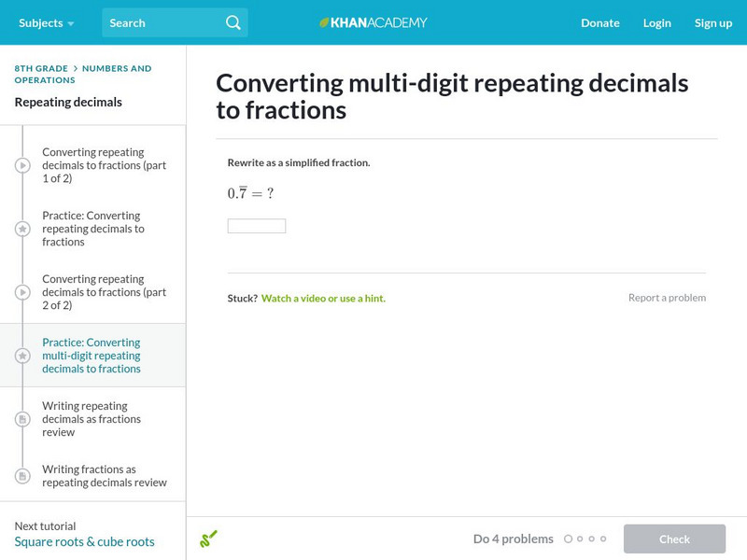The height and width of the screenshot is (560, 747).
Task: Go to 8th Grade breadcrumb
Action: [x=41, y=68]
